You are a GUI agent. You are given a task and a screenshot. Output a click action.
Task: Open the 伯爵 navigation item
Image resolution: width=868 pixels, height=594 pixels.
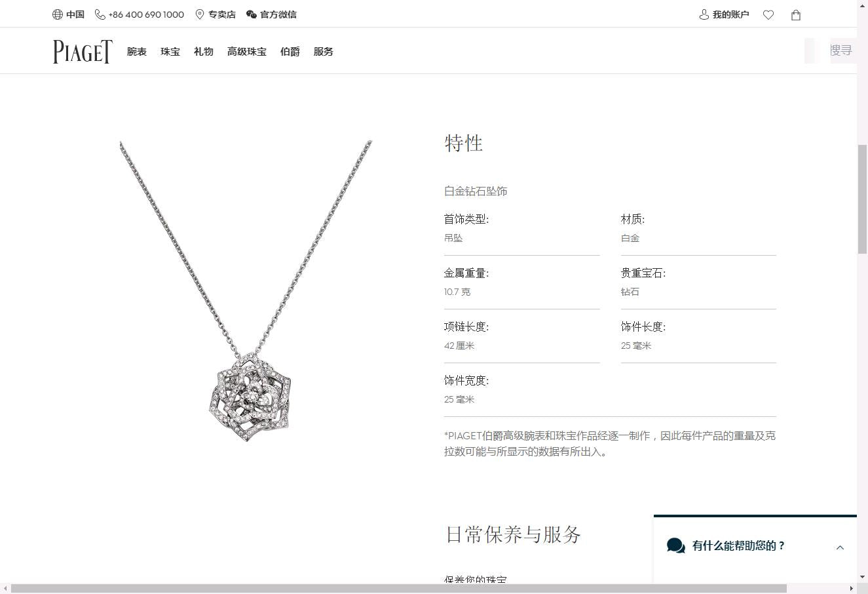[x=290, y=51]
